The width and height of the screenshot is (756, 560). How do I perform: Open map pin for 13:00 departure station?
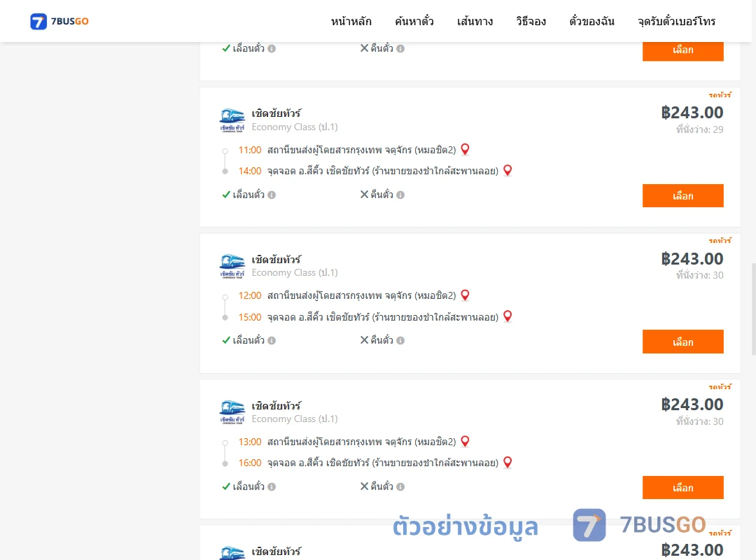pos(465,441)
